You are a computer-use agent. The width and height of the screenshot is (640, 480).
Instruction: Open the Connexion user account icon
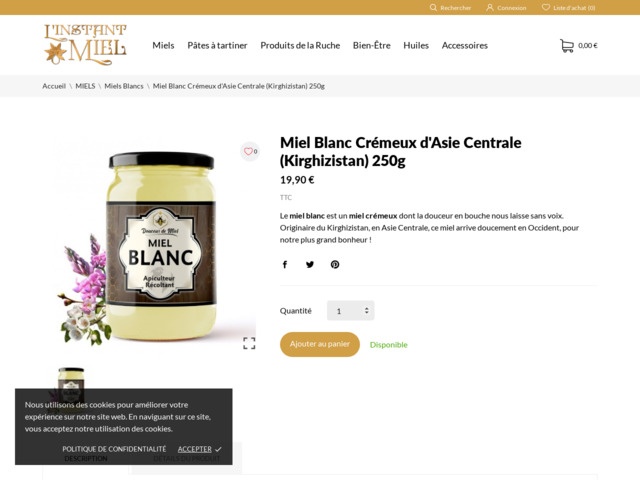tap(490, 7)
